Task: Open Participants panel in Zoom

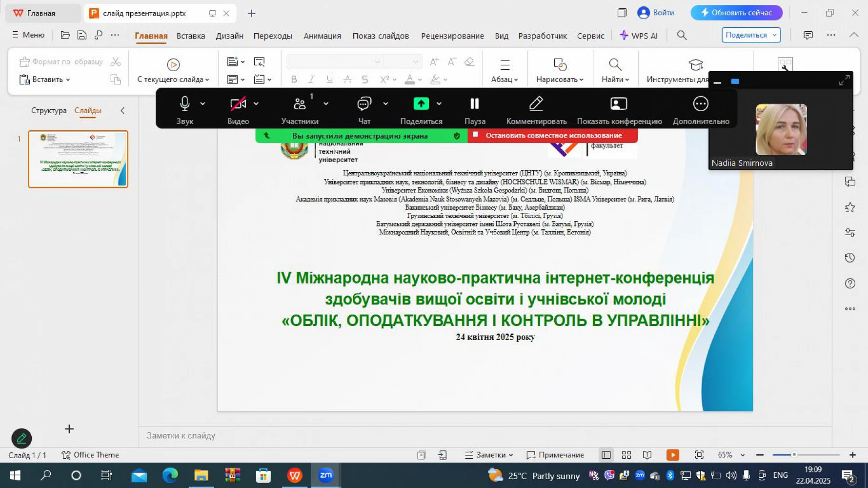Action: (300, 110)
